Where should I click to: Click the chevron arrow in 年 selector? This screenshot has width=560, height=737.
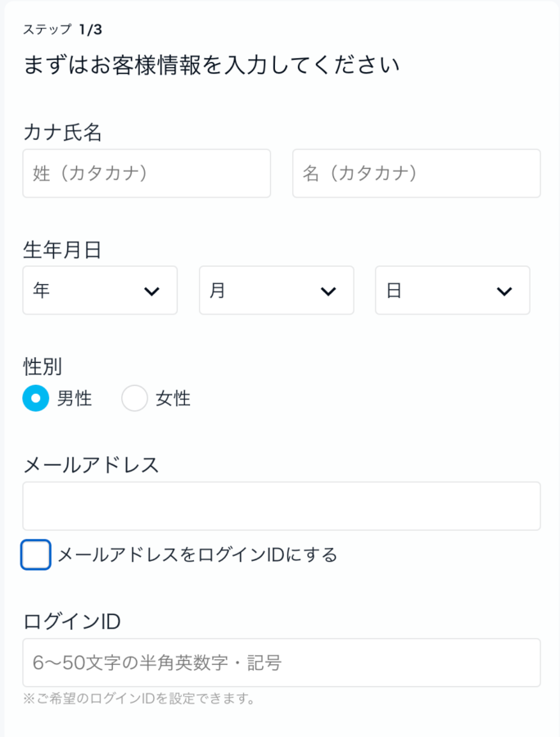151,292
